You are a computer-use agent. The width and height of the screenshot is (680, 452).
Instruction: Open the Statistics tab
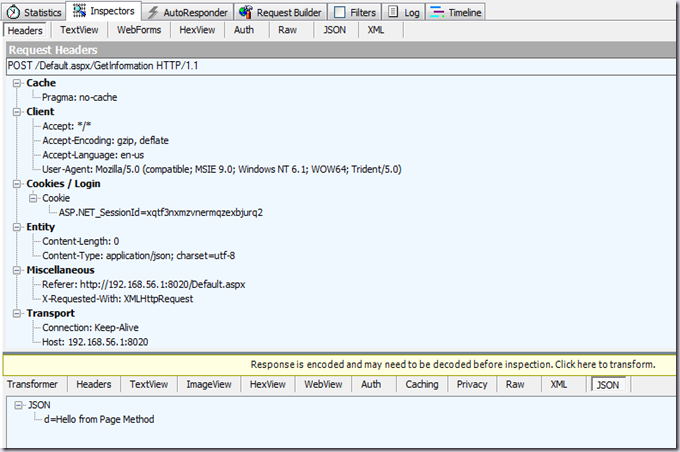[34, 12]
